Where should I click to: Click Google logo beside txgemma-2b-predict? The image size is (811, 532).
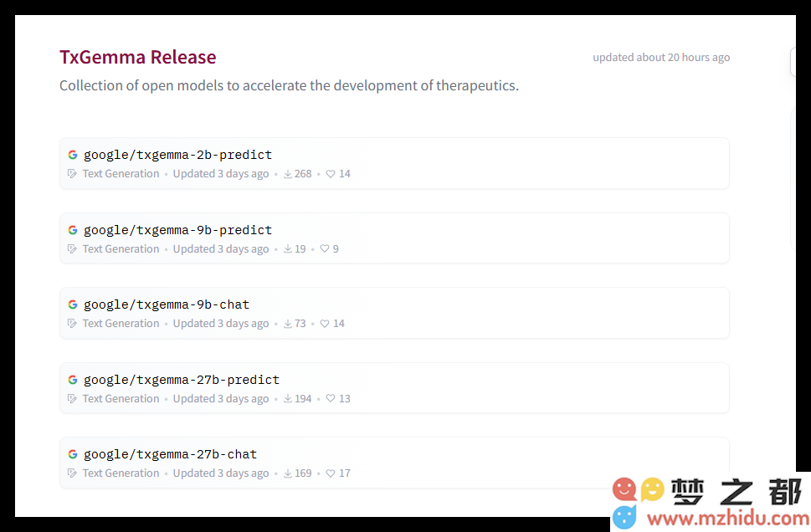point(73,155)
